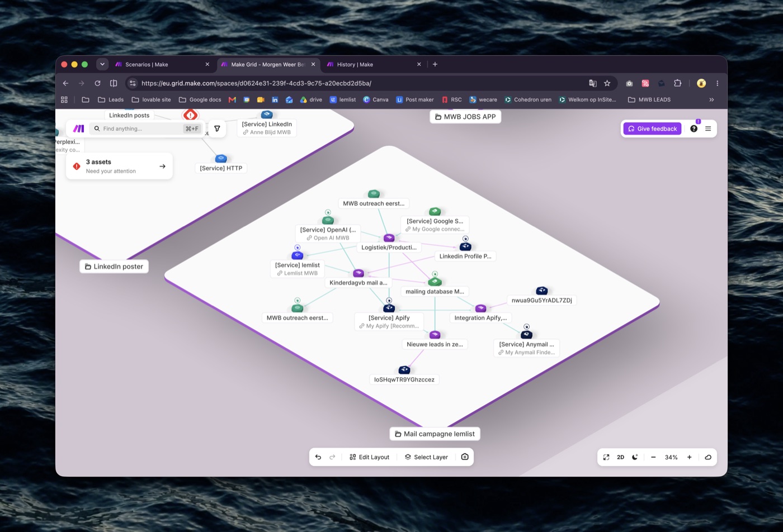Click the MWB JOBS APP folder label

click(465, 117)
